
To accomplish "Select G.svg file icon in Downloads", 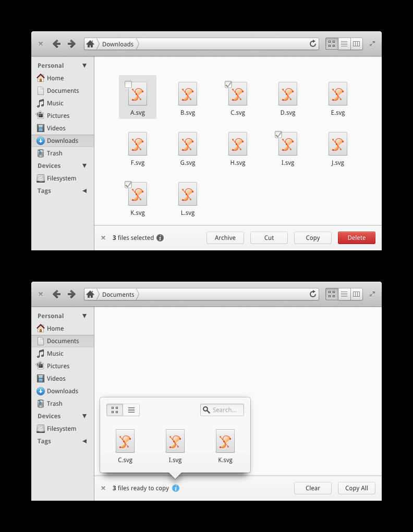I will (x=188, y=144).
